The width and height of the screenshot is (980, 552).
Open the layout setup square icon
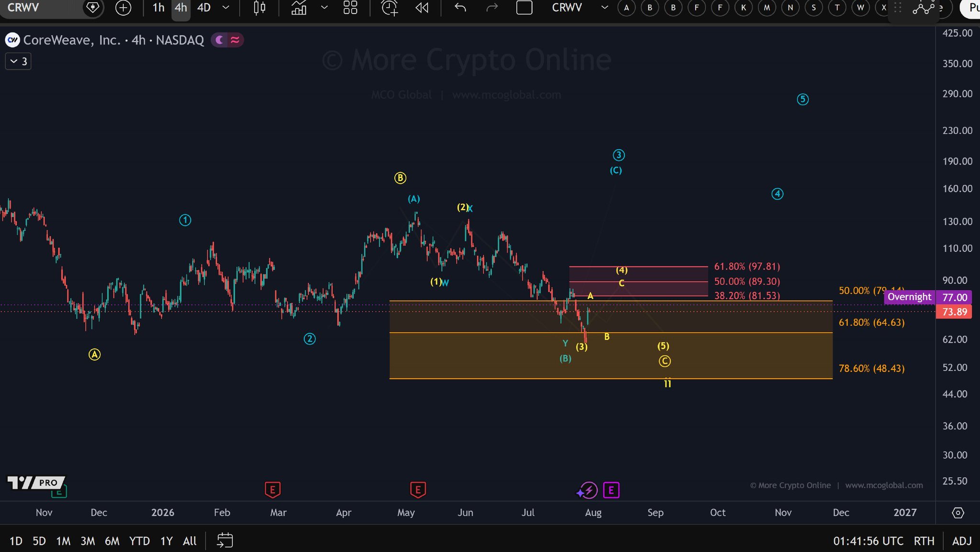click(x=524, y=8)
